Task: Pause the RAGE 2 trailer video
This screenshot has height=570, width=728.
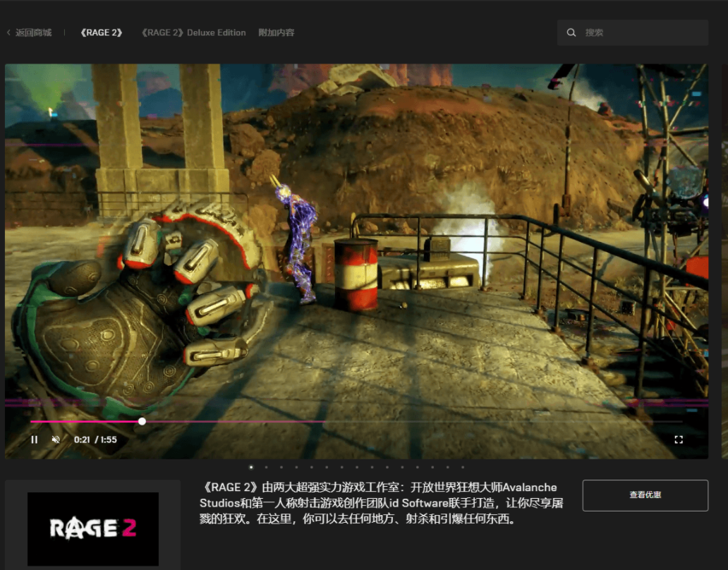Action: [x=34, y=439]
